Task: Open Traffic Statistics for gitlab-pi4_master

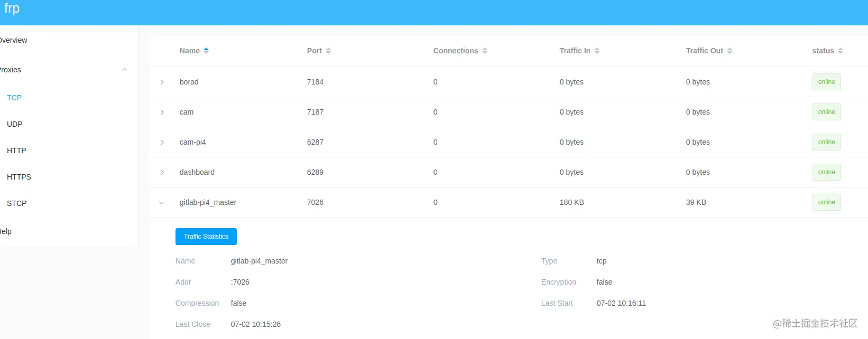Action: (x=206, y=237)
